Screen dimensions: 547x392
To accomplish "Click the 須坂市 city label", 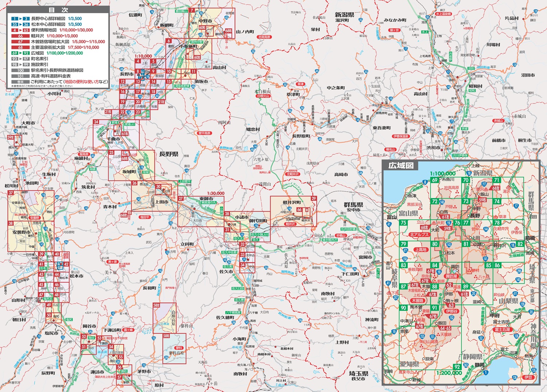I will (201, 82).
